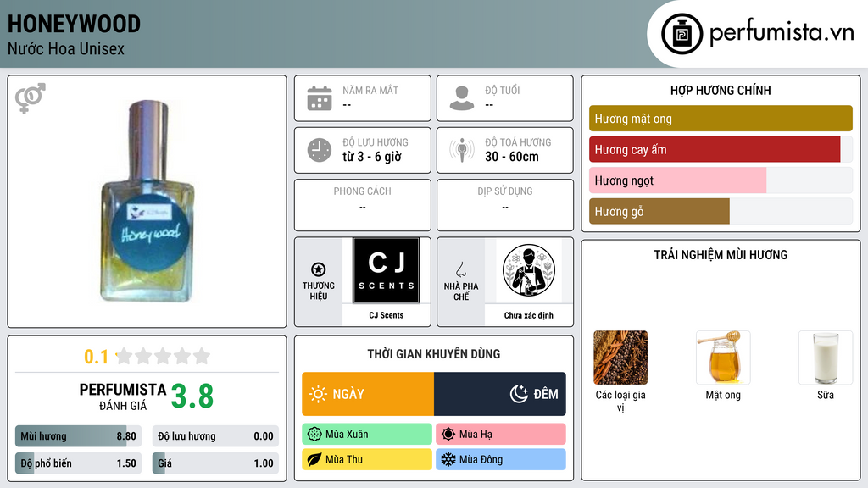Click the '30 - 60cm' sillage value

pyautogui.click(x=512, y=157)
